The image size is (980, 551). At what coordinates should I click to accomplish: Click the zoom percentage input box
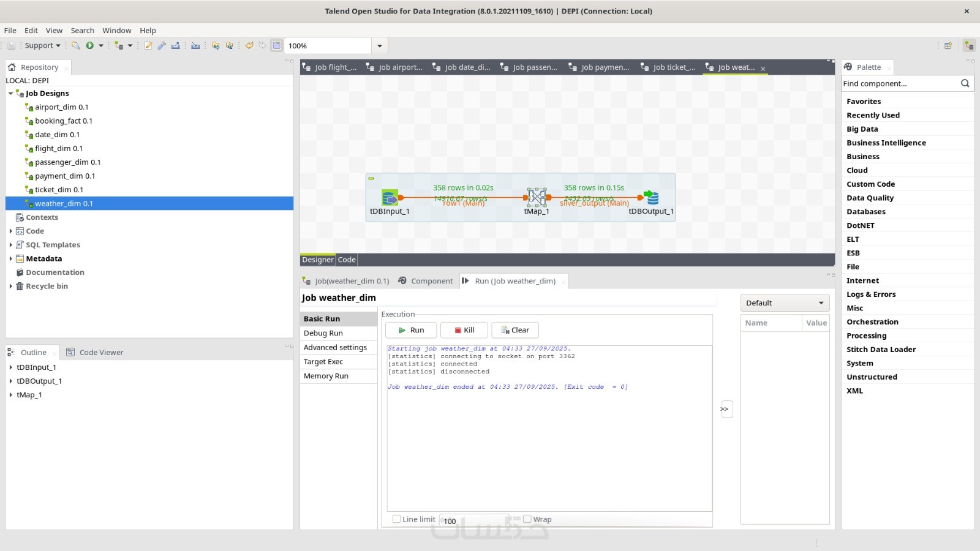point(328,46)
